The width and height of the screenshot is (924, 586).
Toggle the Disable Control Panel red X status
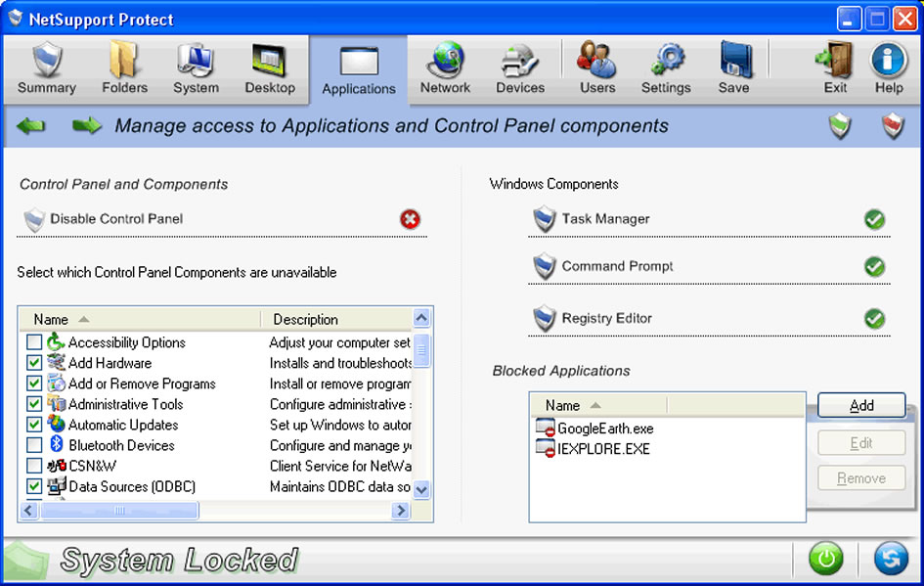tap(410, 219)
